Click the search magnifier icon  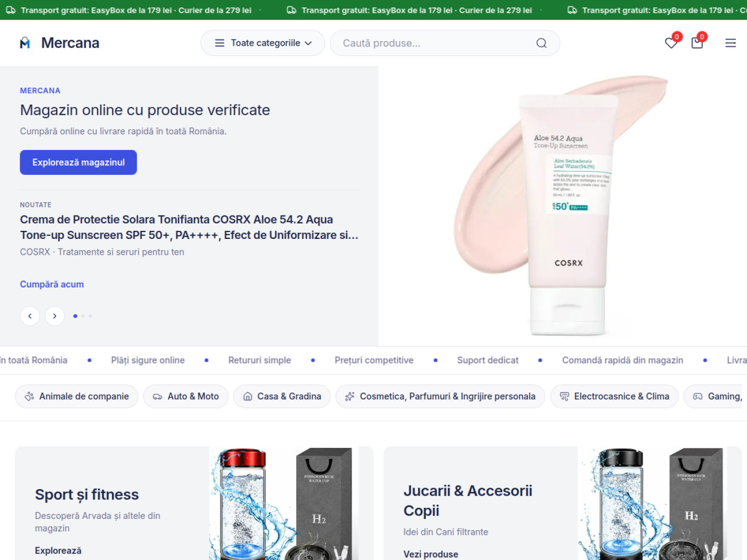click(x=541, y=43)
